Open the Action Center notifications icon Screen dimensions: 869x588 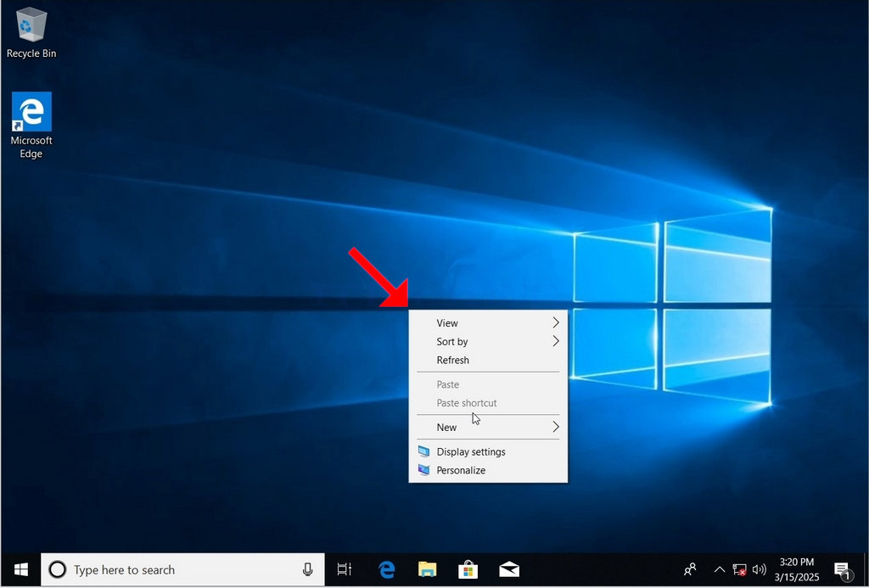pos(843,569)
